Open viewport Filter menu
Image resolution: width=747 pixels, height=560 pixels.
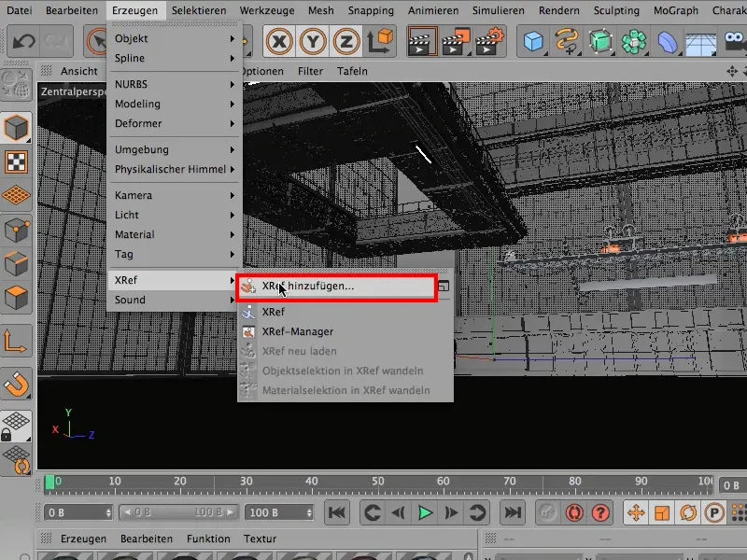tap(310, 71)
